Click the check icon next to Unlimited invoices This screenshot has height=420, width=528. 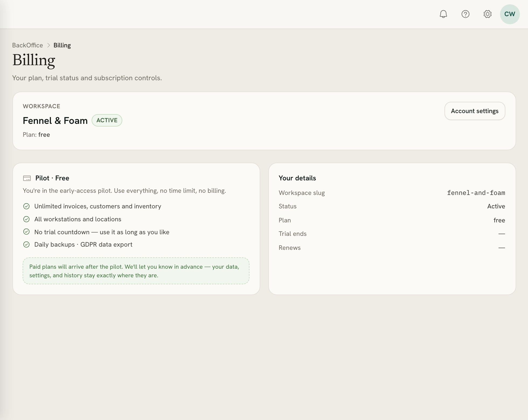pyautogui.click(x=26, y=206)
